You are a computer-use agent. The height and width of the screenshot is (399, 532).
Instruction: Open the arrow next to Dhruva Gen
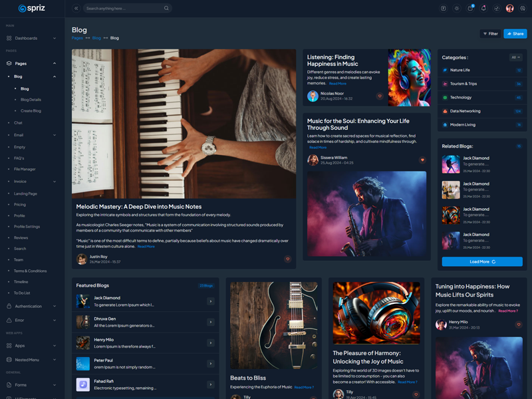click(210, 322)
